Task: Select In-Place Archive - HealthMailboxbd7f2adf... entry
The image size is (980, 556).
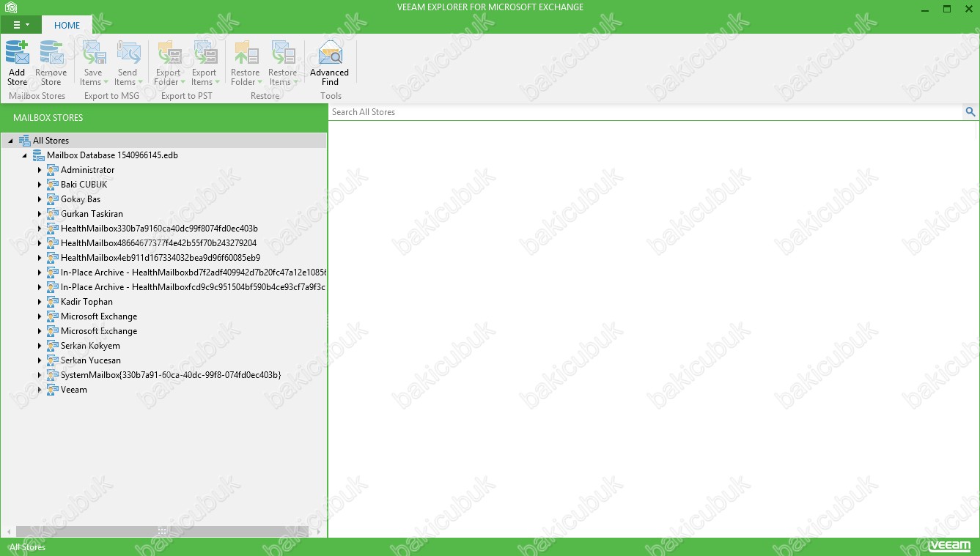Action: 194,273
